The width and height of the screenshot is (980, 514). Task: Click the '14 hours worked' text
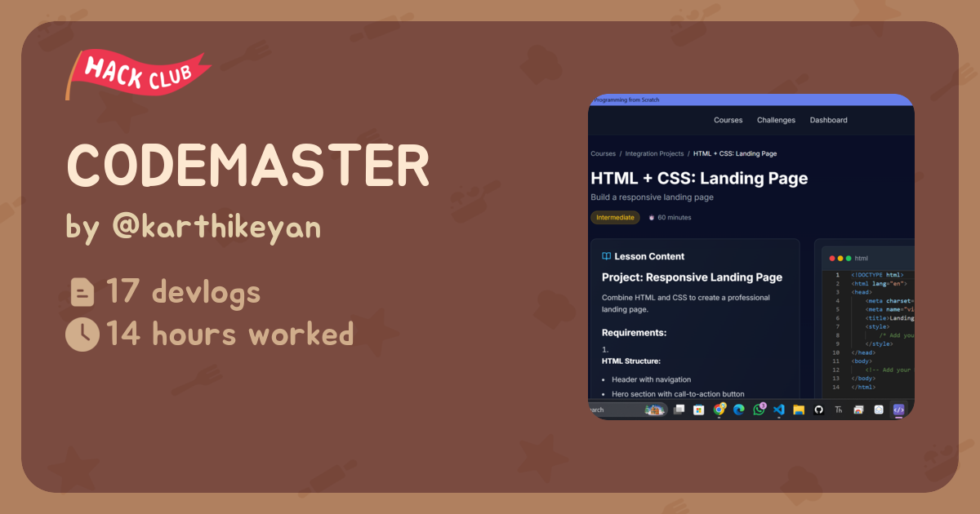click(229, 335)
